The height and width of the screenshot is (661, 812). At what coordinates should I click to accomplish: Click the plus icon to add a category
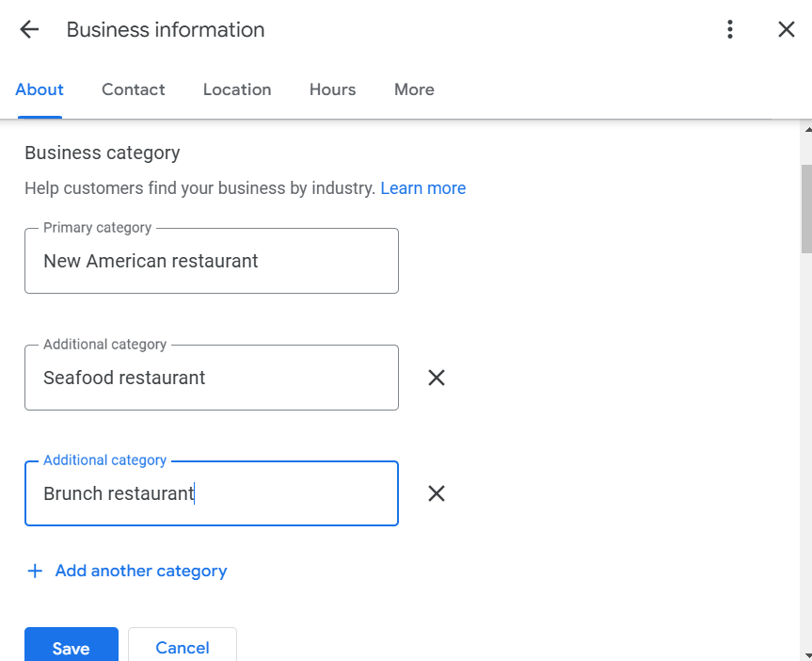(35, 571)
